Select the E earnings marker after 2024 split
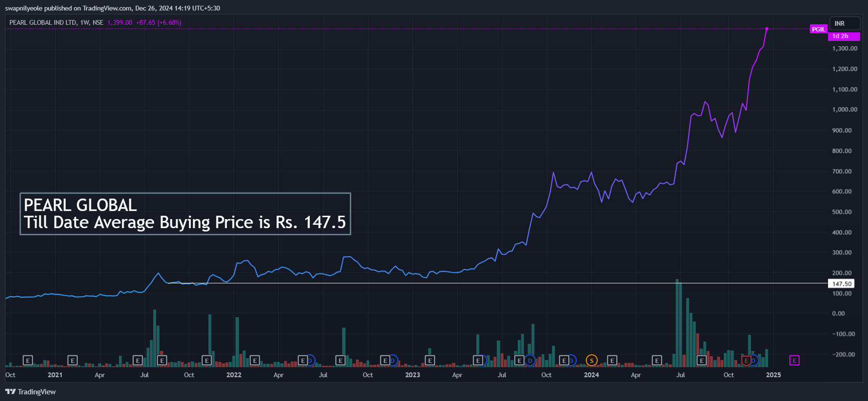 (x=612, y=361)
